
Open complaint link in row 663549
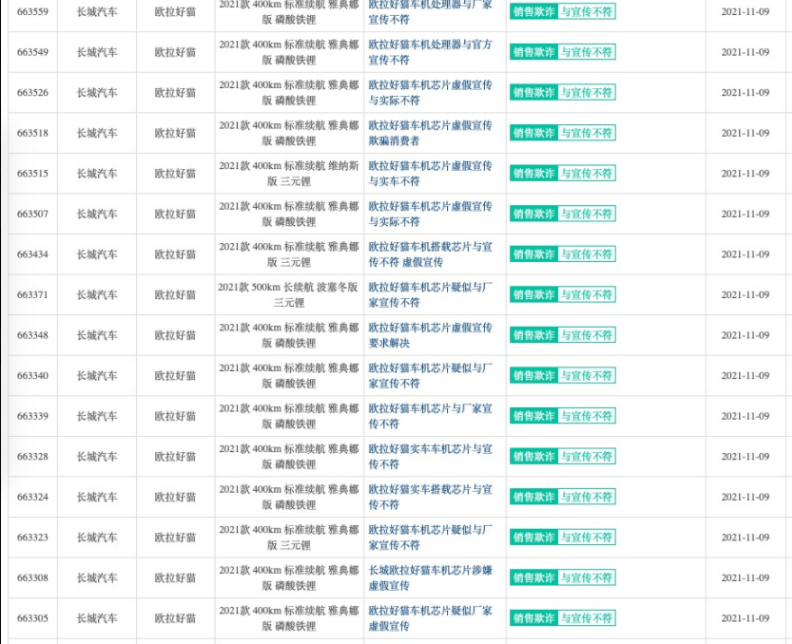point(430,52)
